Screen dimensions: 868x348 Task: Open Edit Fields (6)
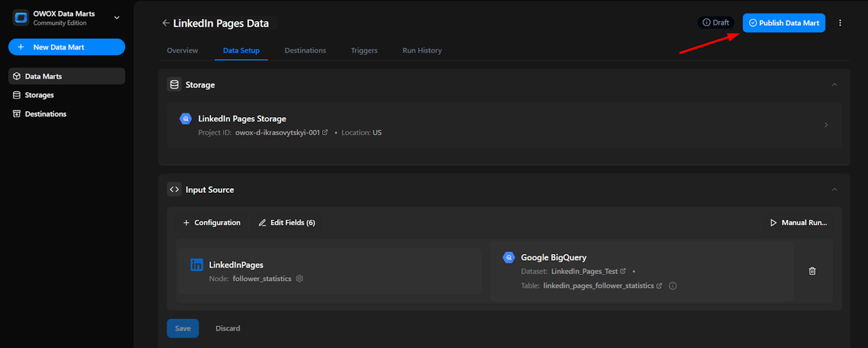pos(287,223)
